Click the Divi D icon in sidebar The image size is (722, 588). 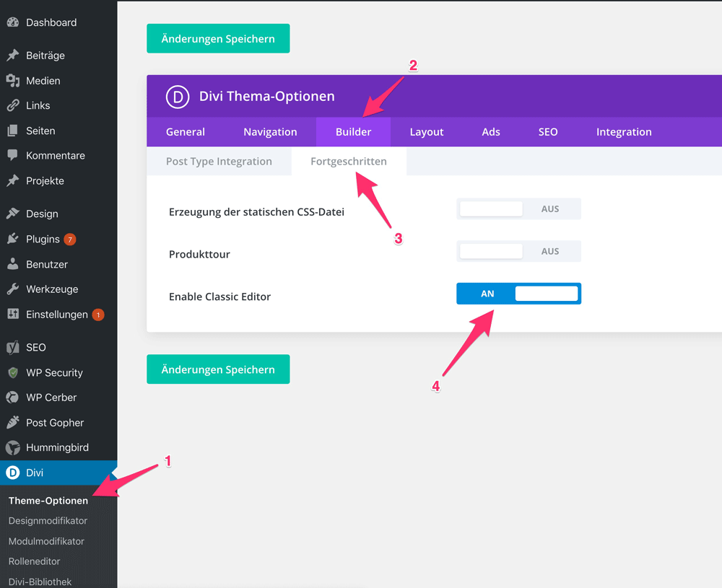(x=13, y=473)
